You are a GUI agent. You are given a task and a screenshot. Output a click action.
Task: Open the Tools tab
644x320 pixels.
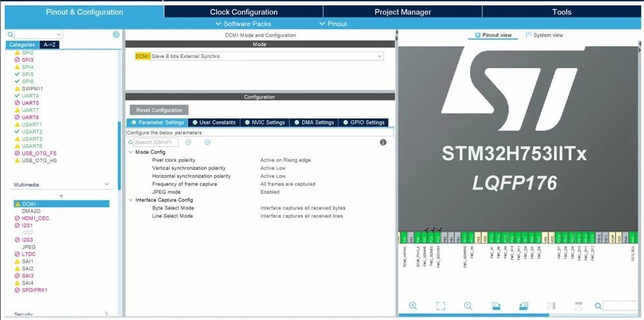pos(561,12)
